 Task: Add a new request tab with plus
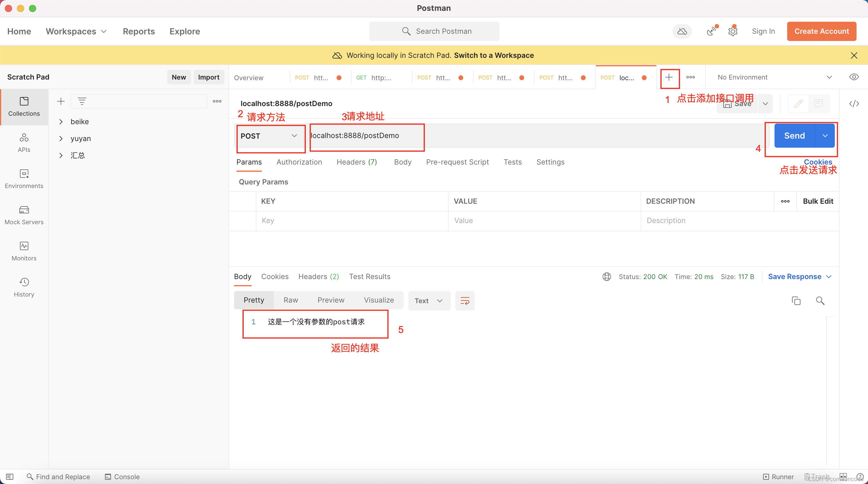click(x=669, y=77)
